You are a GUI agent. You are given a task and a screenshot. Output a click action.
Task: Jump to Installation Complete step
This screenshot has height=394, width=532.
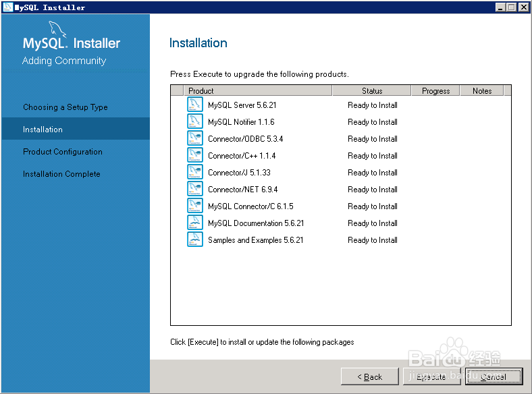[x=61, y=174]
